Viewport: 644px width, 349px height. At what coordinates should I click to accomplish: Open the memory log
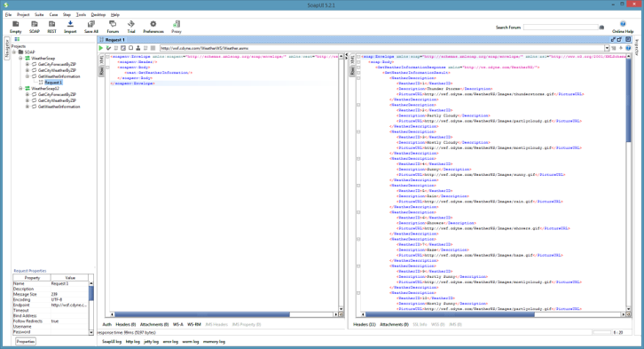coord(214,342)
